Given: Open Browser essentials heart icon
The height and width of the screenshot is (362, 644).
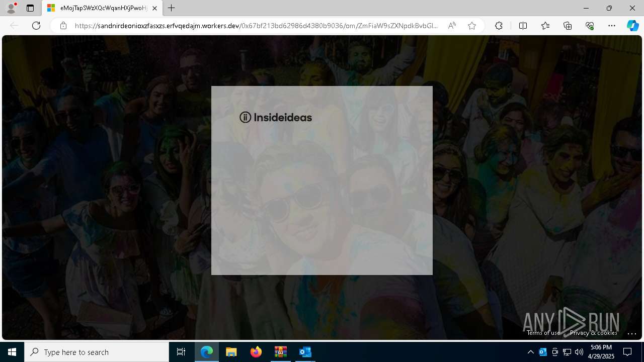Looking at the screenshot, I should (x=590, y=26).
